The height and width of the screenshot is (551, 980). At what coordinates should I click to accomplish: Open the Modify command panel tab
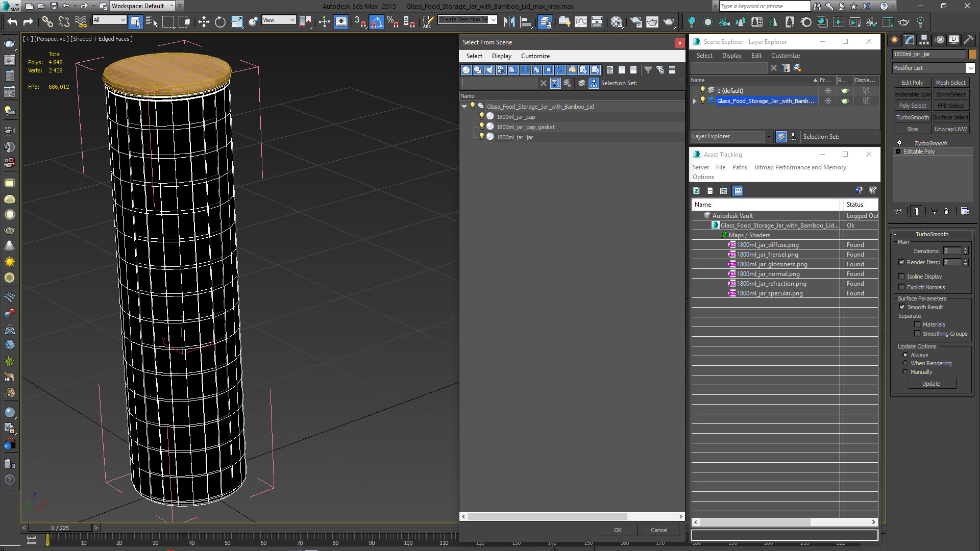[x=909, y=40]
